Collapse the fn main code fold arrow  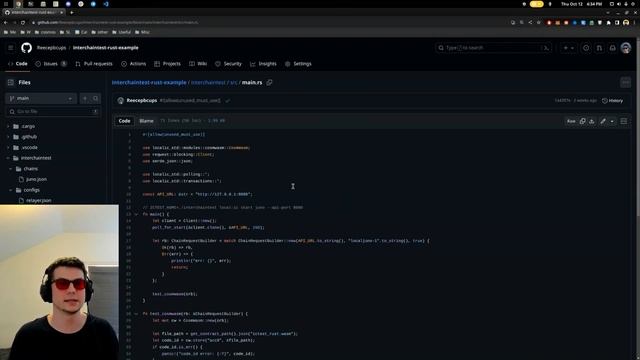coord(136,214)
